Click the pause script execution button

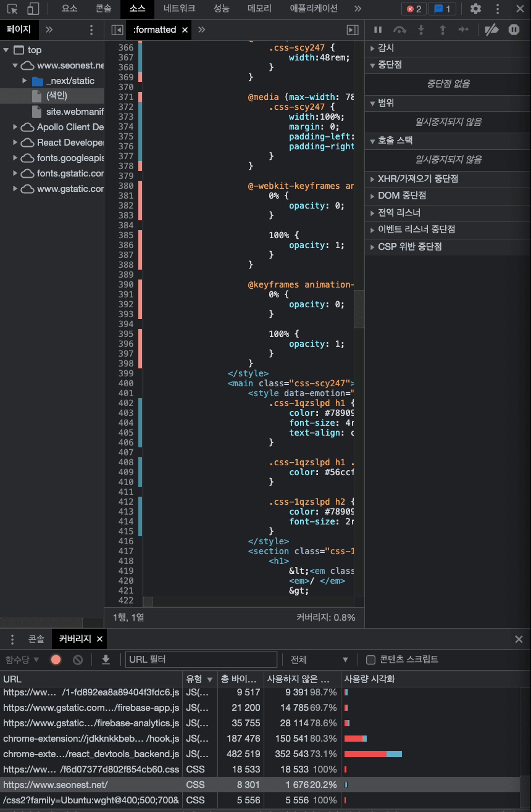coord(378,30)
